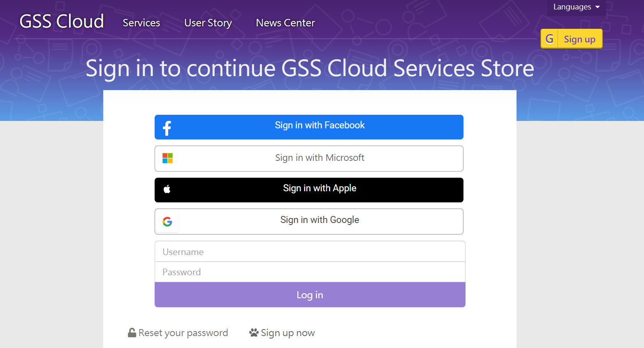Image resolution: width=644 pixels, height=348 pixels.
Task: Click the Microsoft logo icon
Action: 167,158
